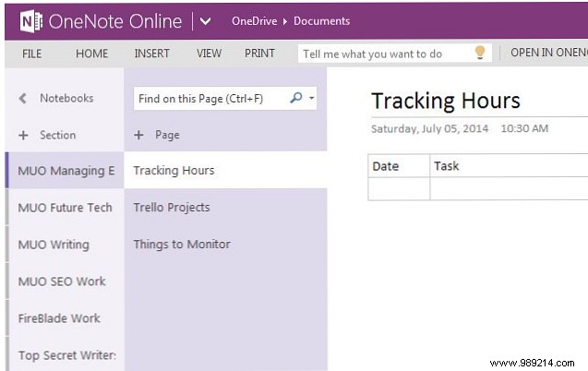588x371 pixels.
Task: Go to the OneDrive breadcrumb link
Action: (x=254, y=21)
